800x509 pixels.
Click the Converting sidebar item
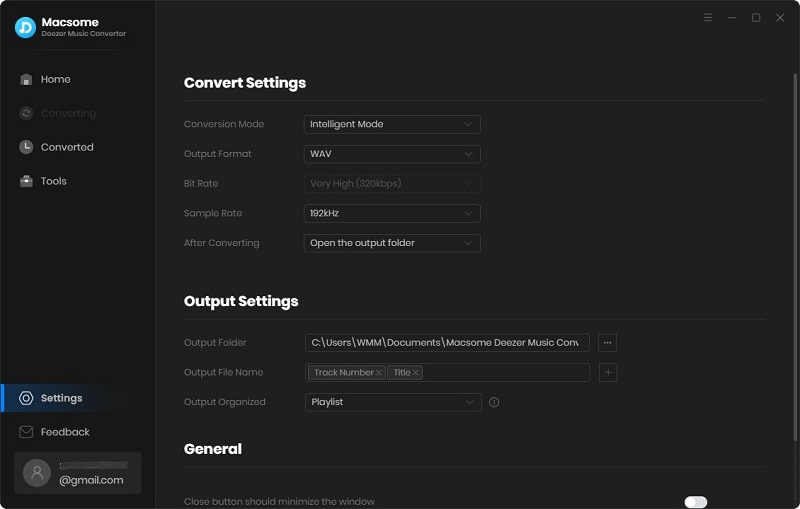pos(68,113)
